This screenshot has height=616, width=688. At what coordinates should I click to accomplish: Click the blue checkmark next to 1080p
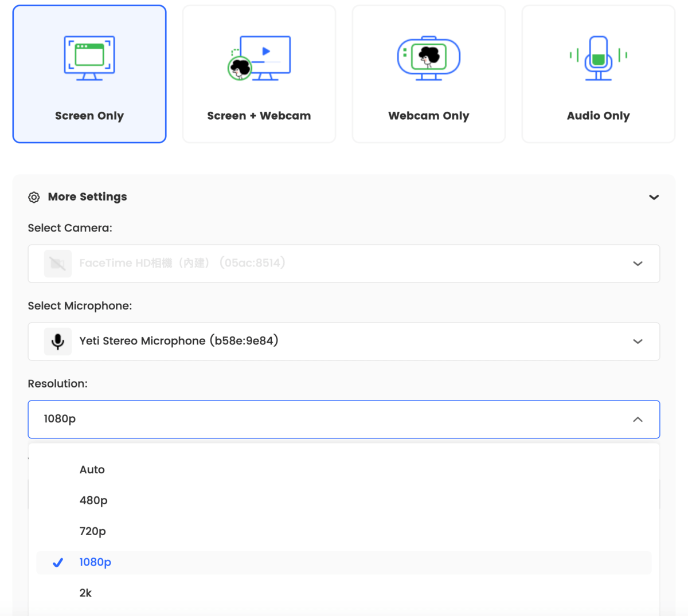pyautogui.click(x=58, y=563)
